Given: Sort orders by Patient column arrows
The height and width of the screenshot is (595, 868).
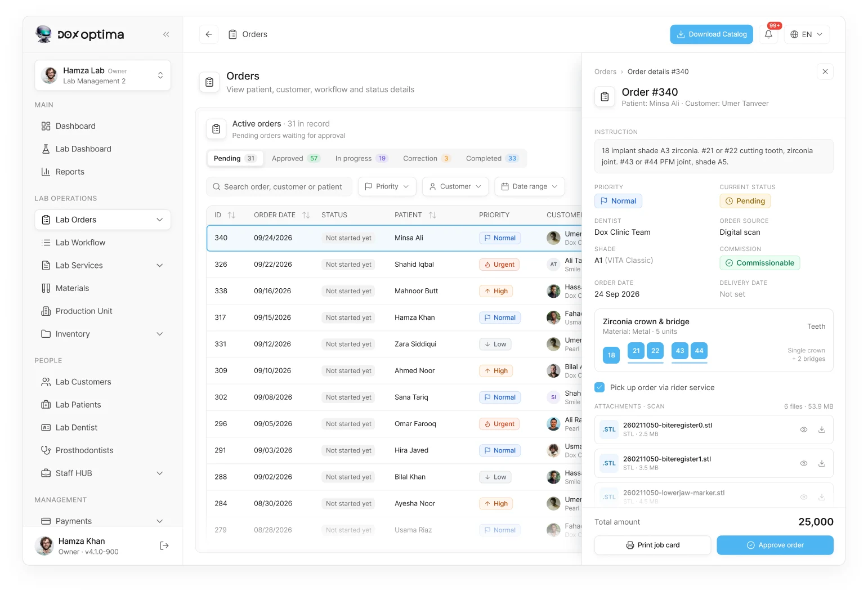Looking at the screenshot, I should [x=432, y=215].
